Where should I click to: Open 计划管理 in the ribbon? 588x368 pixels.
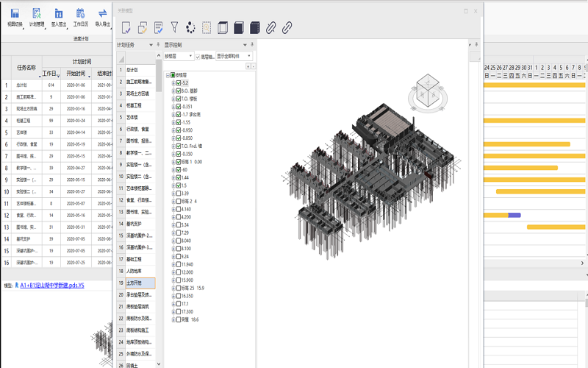(37, 18)
